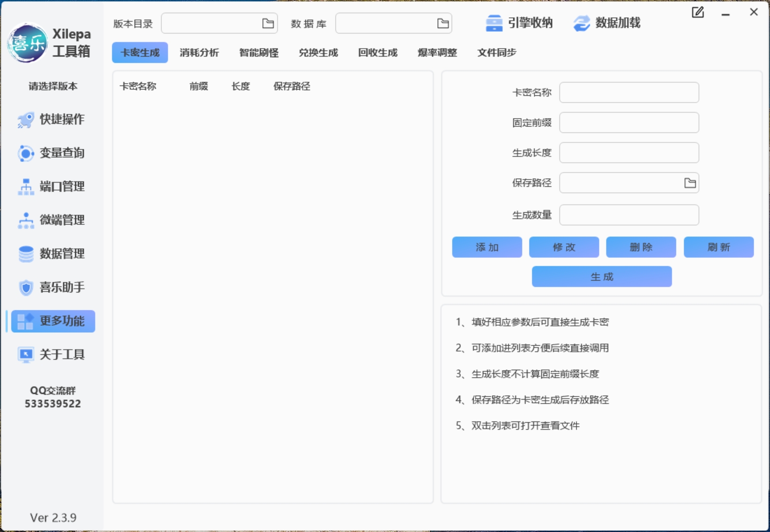Open 数据管理 database icon
This screenshot has width=770, height=532.
pyautogui.click(x=26, y=254)
